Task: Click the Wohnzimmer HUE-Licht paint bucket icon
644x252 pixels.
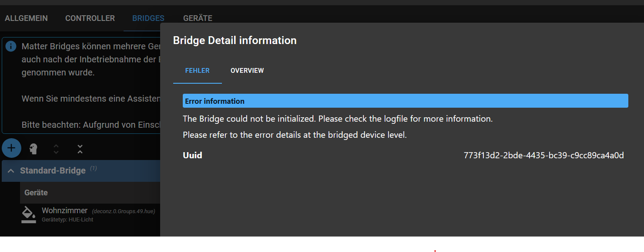Action: coord(29,215)
